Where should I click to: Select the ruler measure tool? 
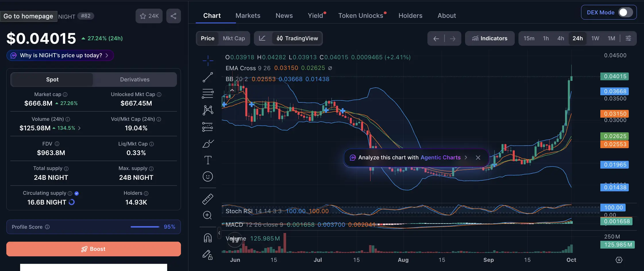coord(208,199)
